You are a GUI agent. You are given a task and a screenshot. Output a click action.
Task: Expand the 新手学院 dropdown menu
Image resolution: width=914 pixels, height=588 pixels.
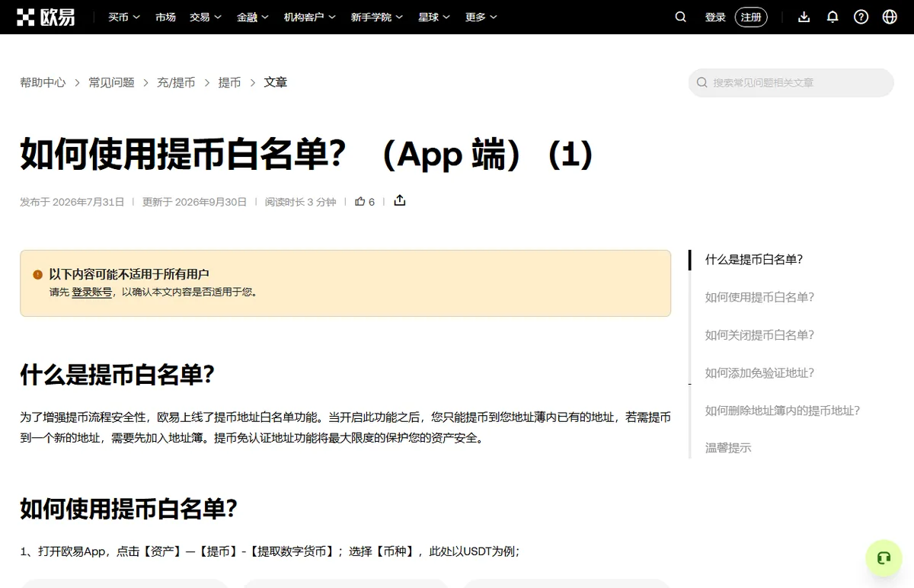[x=377, y=17]
